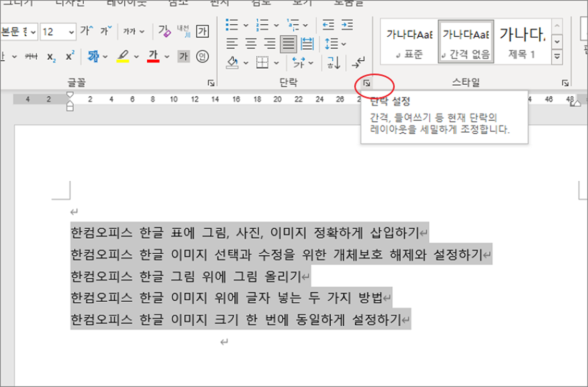Open the font group dialog launcher
The width and height of the screenshot is (588, 387).
(211, 83)
